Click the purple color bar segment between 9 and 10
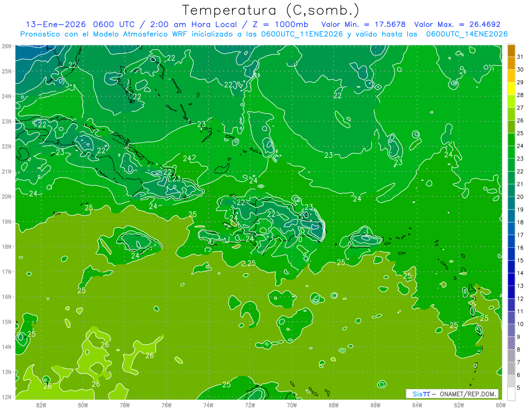The image size is (532, 411). [511, 330]
